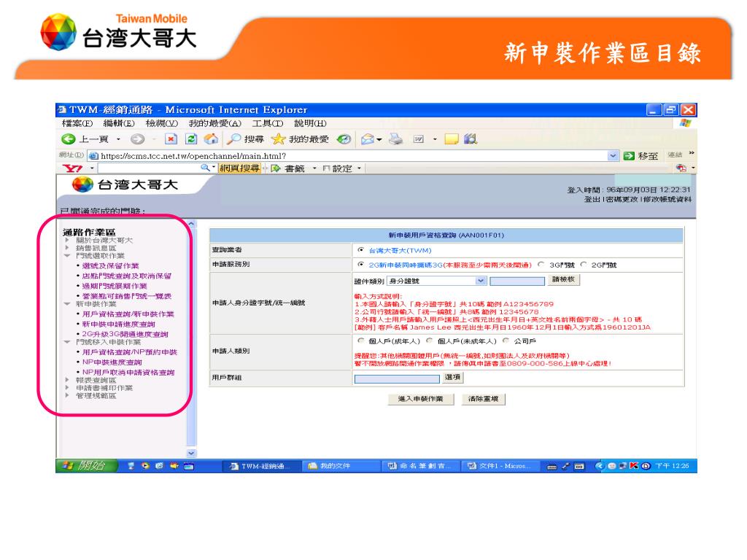
Task: Select 個人戶(成年人) applicant radio
Action: [x=360, y=341]
